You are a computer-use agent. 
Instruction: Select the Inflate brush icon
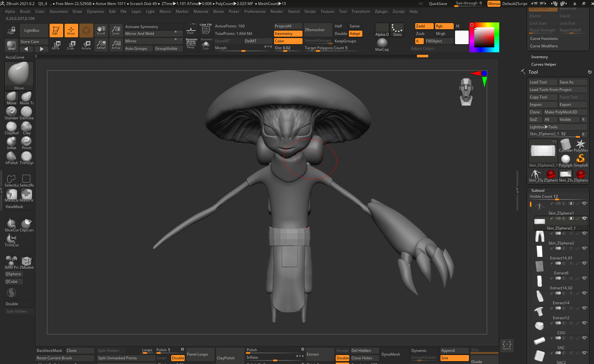[12, 142]
